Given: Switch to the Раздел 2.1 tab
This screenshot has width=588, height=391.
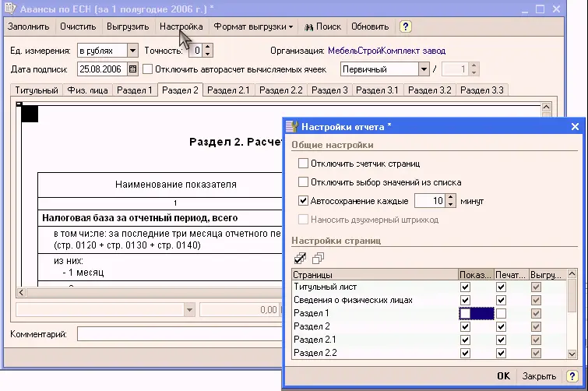Looking at the screenshot, I should coord(228,90).
